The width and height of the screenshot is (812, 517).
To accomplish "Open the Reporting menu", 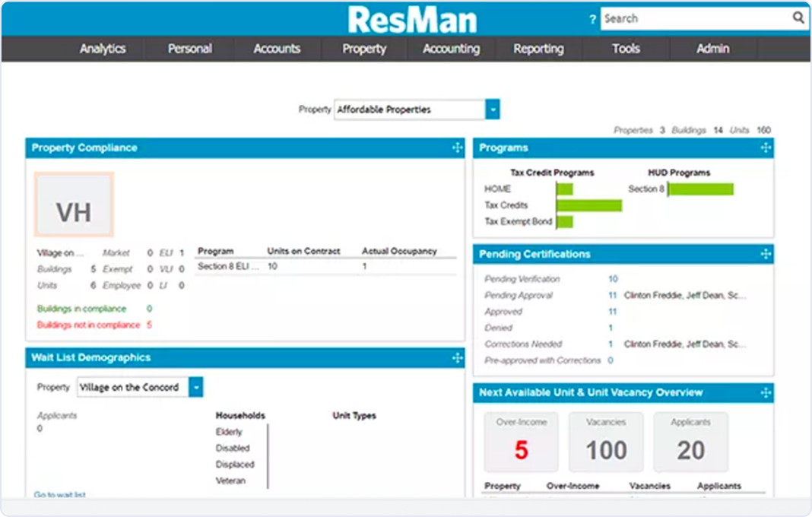I will click(x=538, y=49).
